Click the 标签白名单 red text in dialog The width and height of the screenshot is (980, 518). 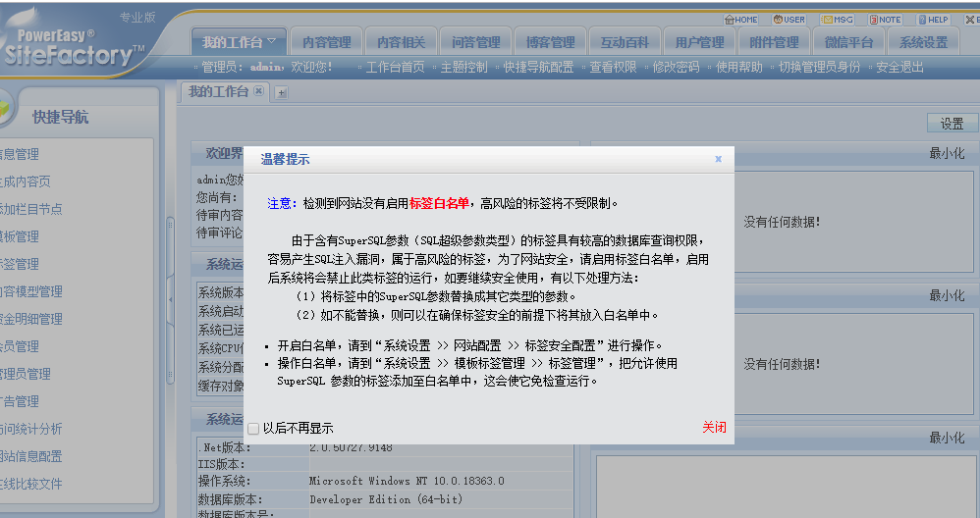click(x=439, y=203)
